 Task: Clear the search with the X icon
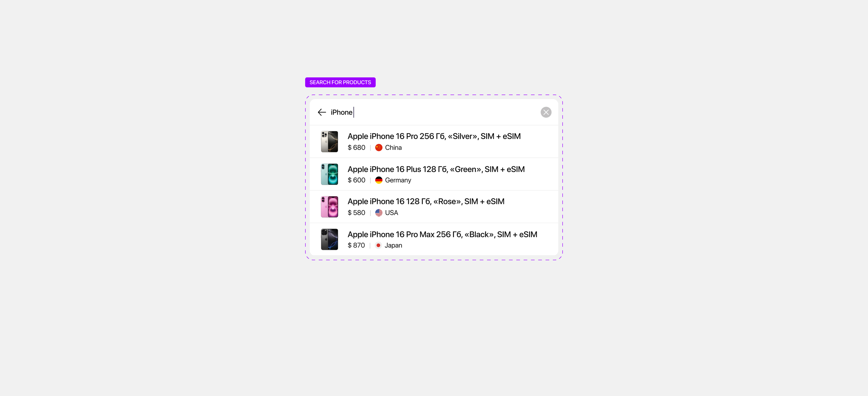pos(546,112)
